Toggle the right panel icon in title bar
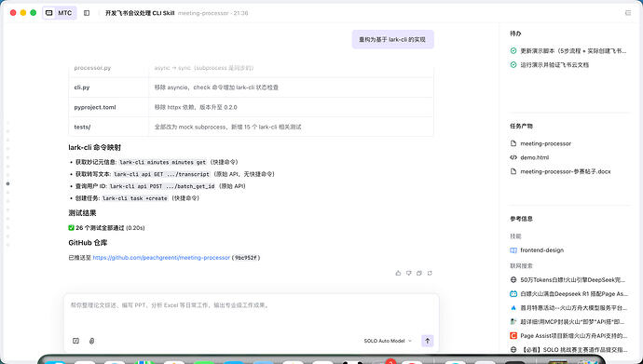The width and height of the screenshot is (643, 364). pyautogui.click(x=628, y=13)
